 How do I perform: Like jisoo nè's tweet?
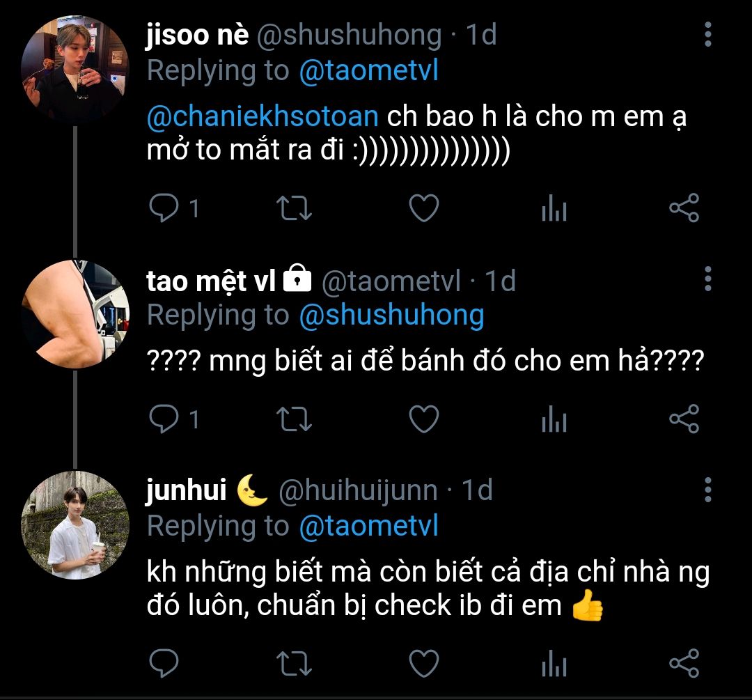coord(423,208)
